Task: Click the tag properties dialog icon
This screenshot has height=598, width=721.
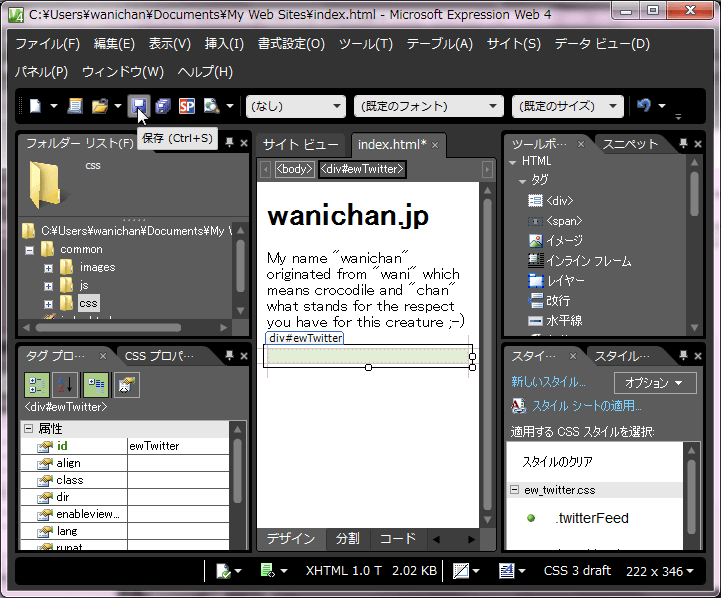Action: [x=126, y=384]
